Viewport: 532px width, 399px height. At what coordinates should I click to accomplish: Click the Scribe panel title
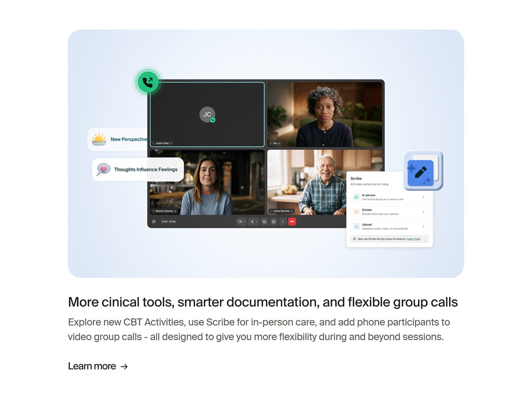click(356, 178)
